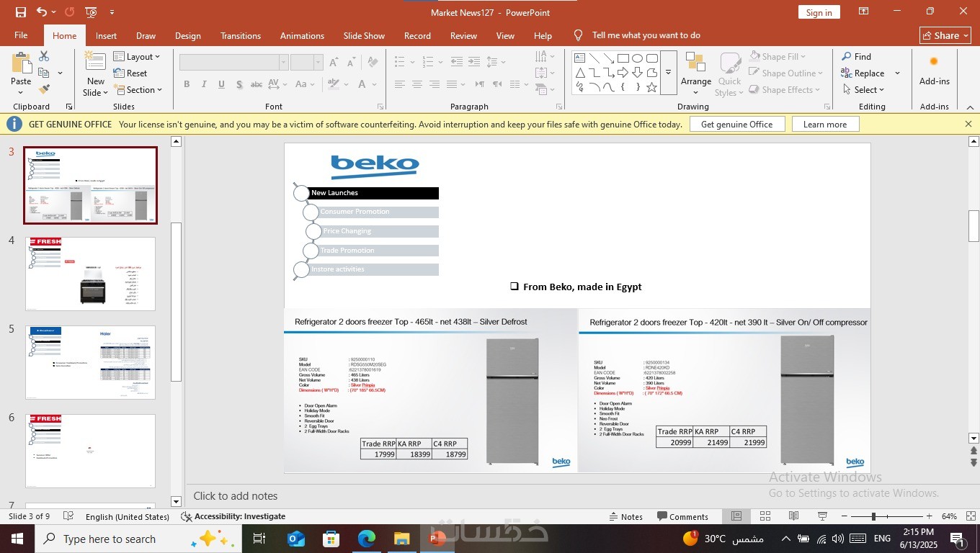980x553 pixels.
Task: Open the Comments pane
Action: [682, 516]
